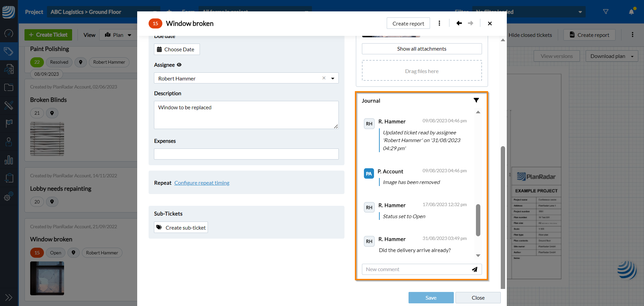Open the three-dot menu in ticket header
This screenshot has height=306, width=644.
click(439, 23)
